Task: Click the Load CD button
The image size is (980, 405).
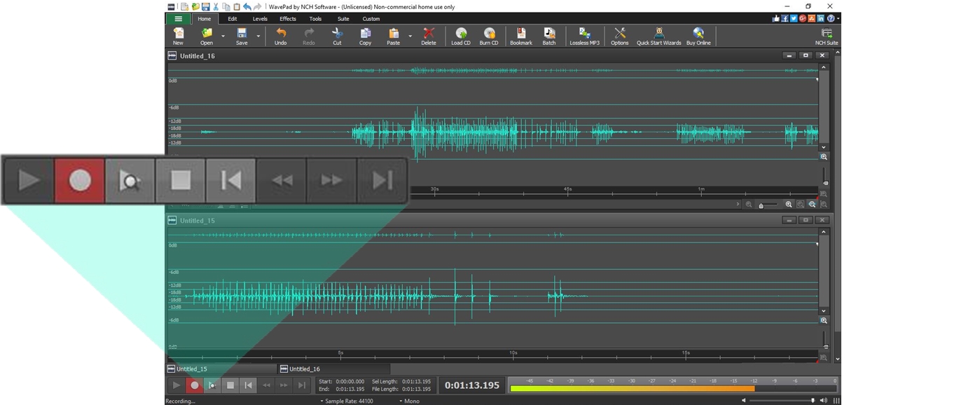Action: tap(461, 36)
